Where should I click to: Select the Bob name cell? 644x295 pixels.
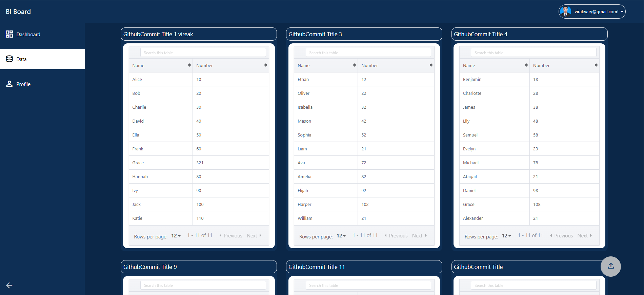coord(161,93)
